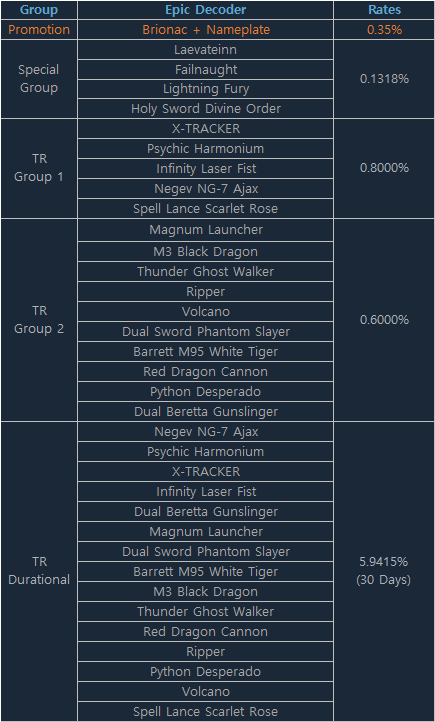
Task: Click the Epic Decoder column header
Action: coord(205,10)
